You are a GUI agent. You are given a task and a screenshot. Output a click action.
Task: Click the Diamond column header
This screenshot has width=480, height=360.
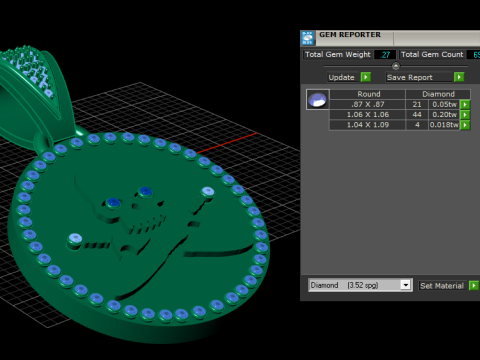coord(438,94)
